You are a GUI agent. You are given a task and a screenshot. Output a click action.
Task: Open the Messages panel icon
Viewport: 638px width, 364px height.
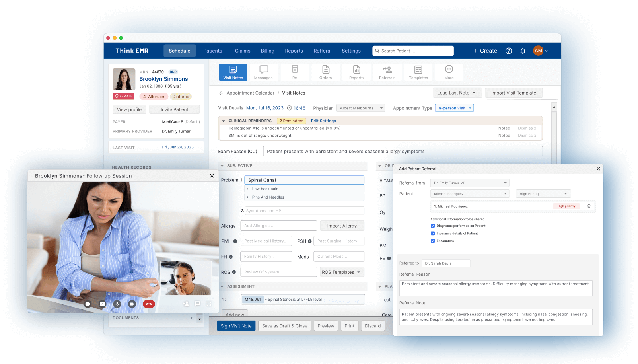point(263,72)
